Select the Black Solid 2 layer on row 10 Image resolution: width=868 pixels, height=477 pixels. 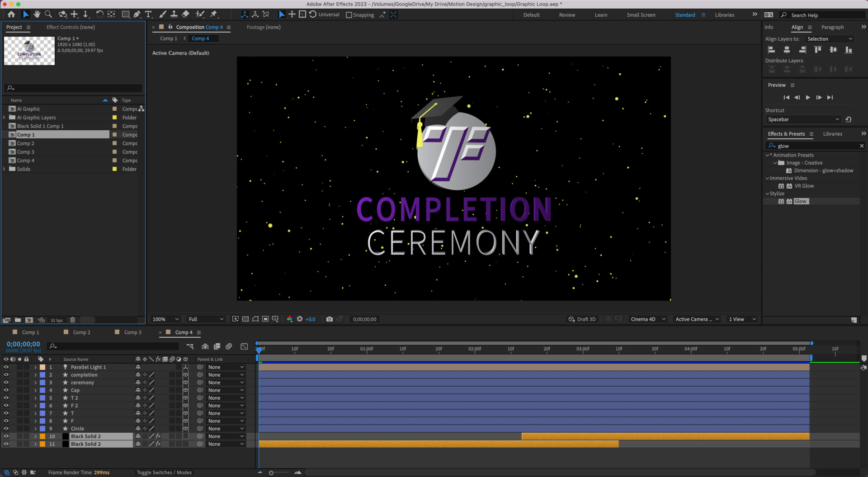[86, 436]
